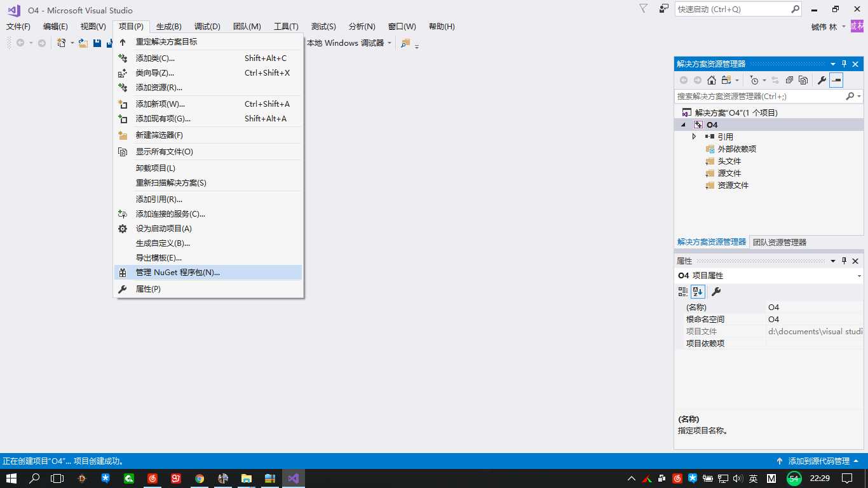Viewport: 868px width, 488px height.
Task: Select the 资源文件 folder in Solution Explorer
Action: [733, 186]
